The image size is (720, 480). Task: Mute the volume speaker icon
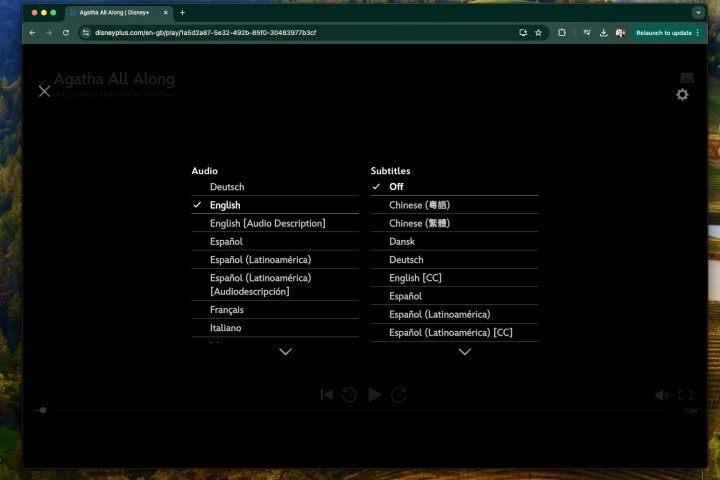pos(661,395)
